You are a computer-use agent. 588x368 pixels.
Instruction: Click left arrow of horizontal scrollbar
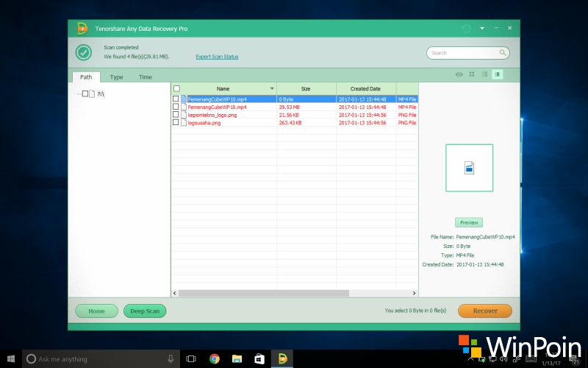(x=175, y=293)
